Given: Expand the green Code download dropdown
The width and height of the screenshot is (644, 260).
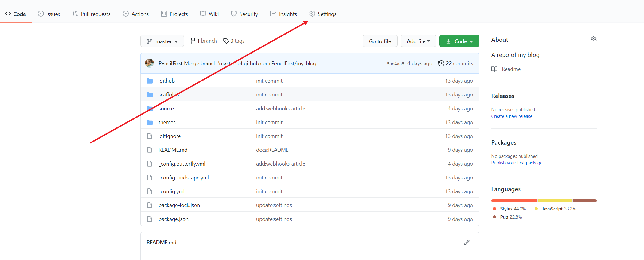Looking at the screenshot, I should [459, 41].
